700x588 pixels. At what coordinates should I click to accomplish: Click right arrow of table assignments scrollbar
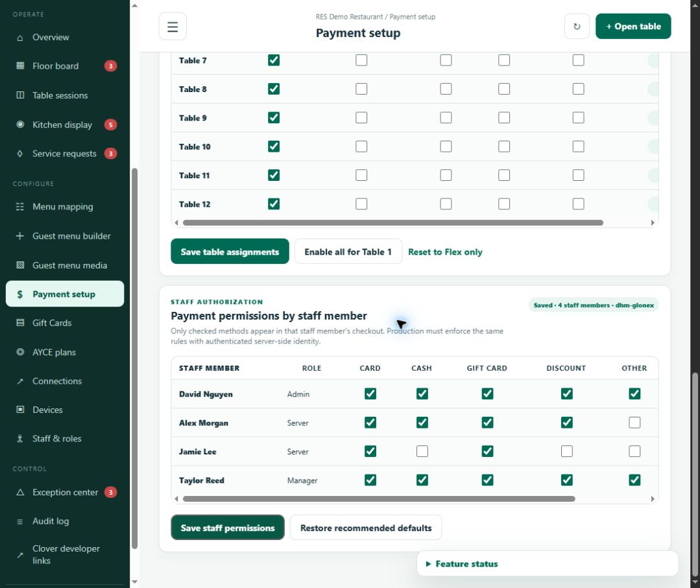pyautogui.click(x=653, y=222)
